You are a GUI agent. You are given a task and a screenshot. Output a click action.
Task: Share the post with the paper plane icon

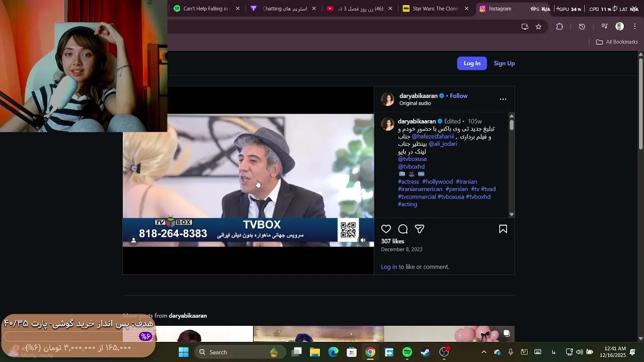coord(420,229)
